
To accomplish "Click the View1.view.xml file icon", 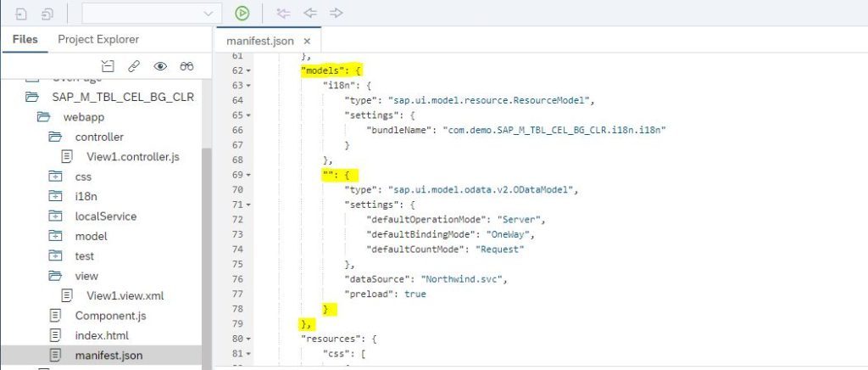I will point(66,296).
